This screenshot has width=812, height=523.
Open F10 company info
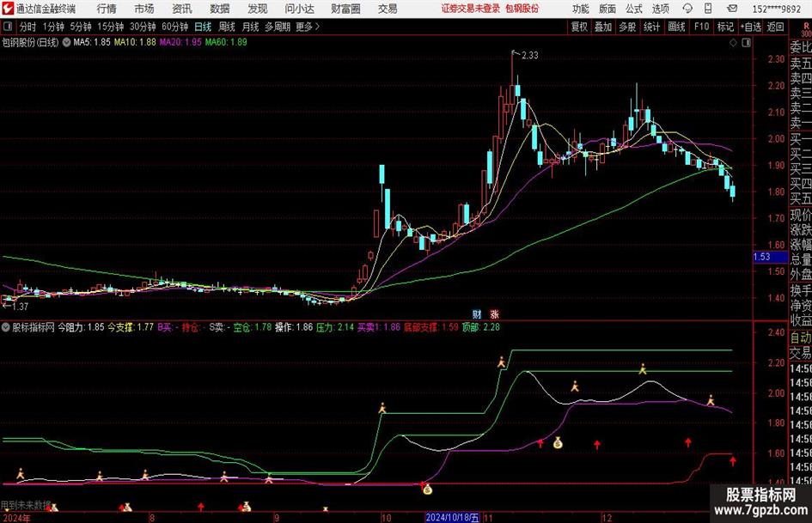click(702, 27)
